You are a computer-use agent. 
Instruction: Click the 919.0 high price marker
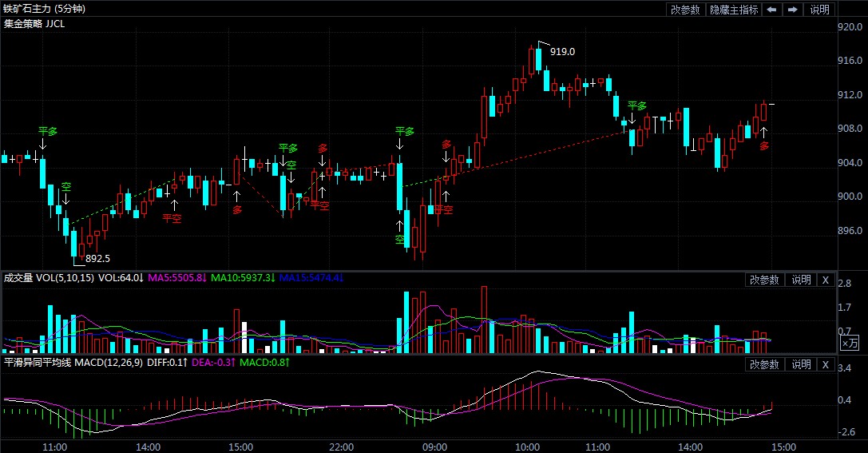click(561, 52)
